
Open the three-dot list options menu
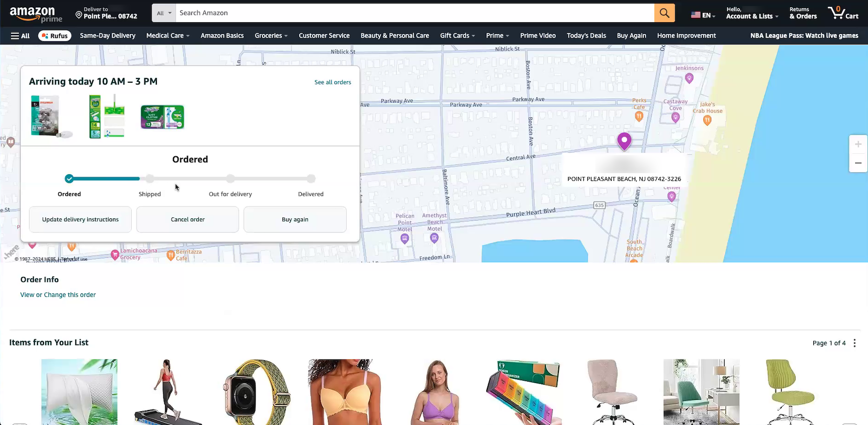coord(855,343)
